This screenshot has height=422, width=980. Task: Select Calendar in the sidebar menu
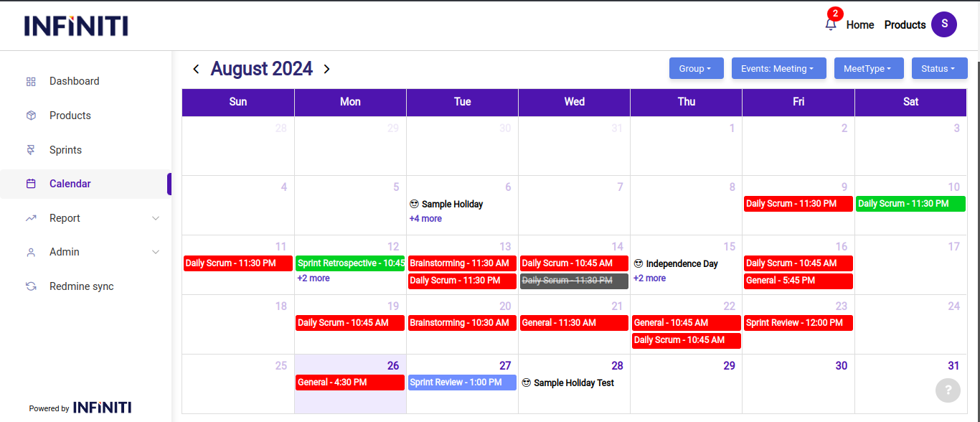[70, 184]
